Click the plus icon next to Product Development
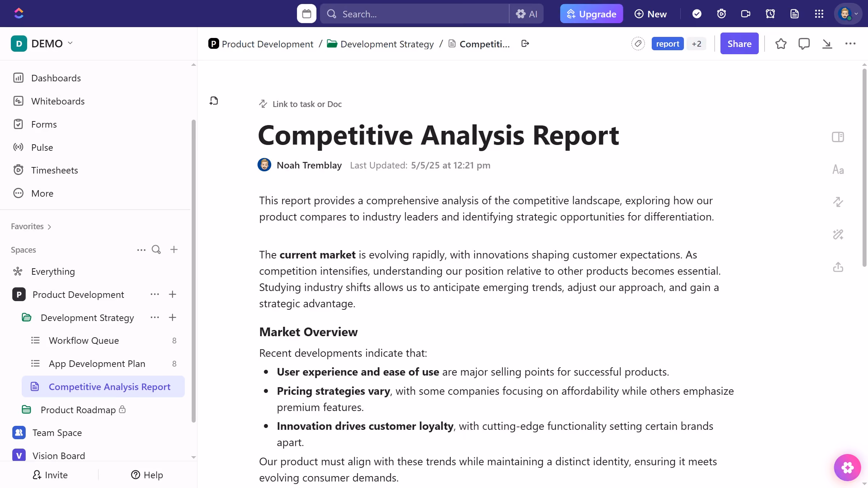Viewport: 868px width, 488px height. 173,295
